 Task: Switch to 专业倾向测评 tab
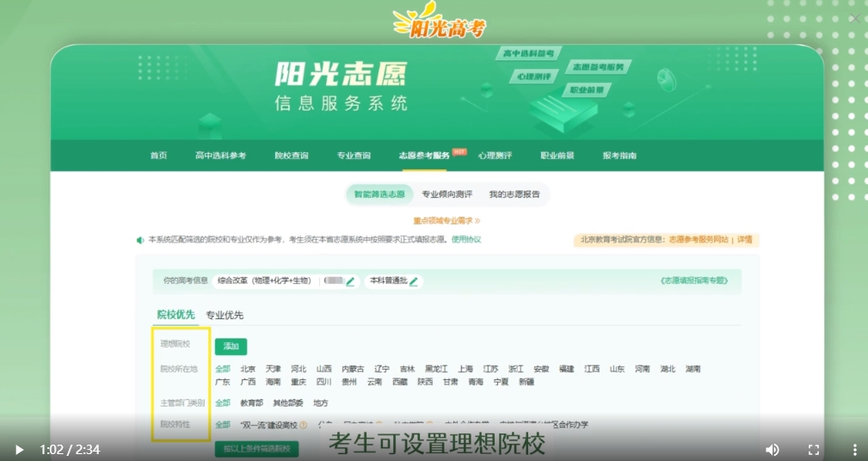[x=447, y=194]
